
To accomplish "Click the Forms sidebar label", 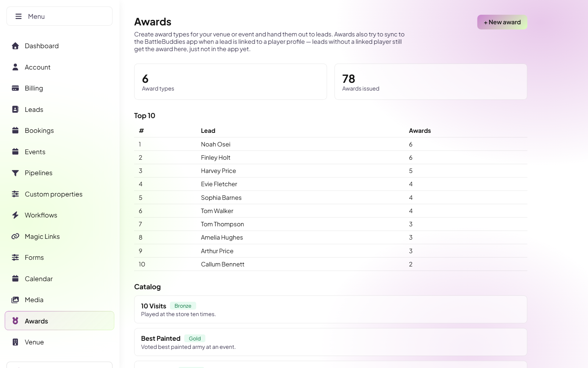I will pyautogui.click(x=34, y=258).
